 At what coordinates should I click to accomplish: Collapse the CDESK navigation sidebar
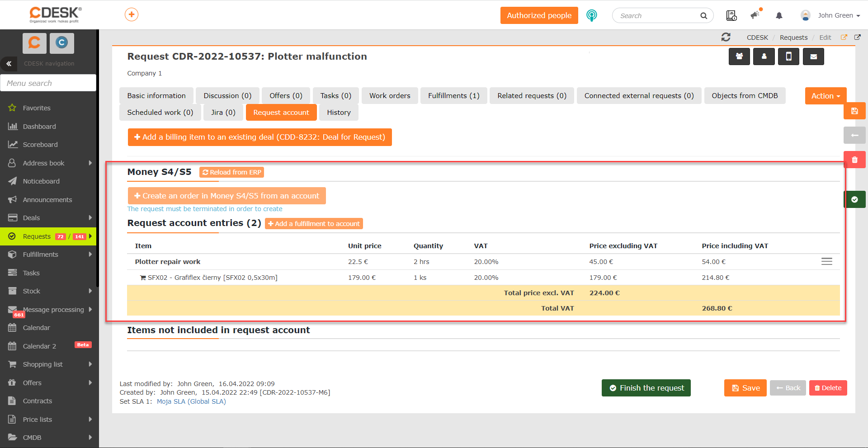click(x=9, y=64)
